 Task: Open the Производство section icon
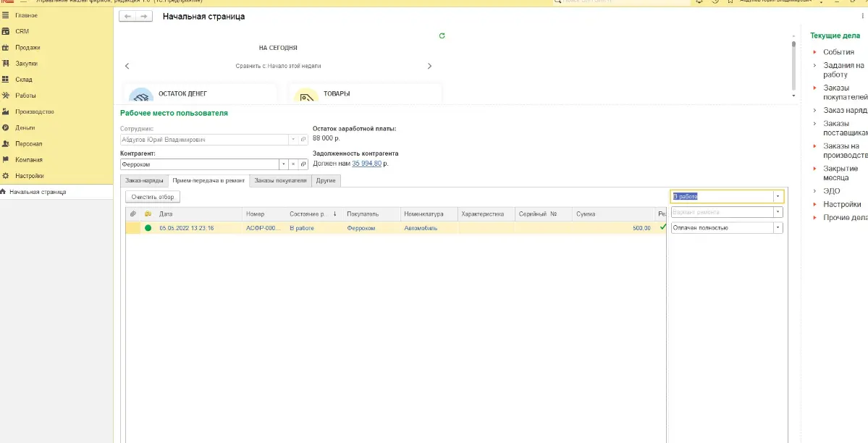(6, 112)
